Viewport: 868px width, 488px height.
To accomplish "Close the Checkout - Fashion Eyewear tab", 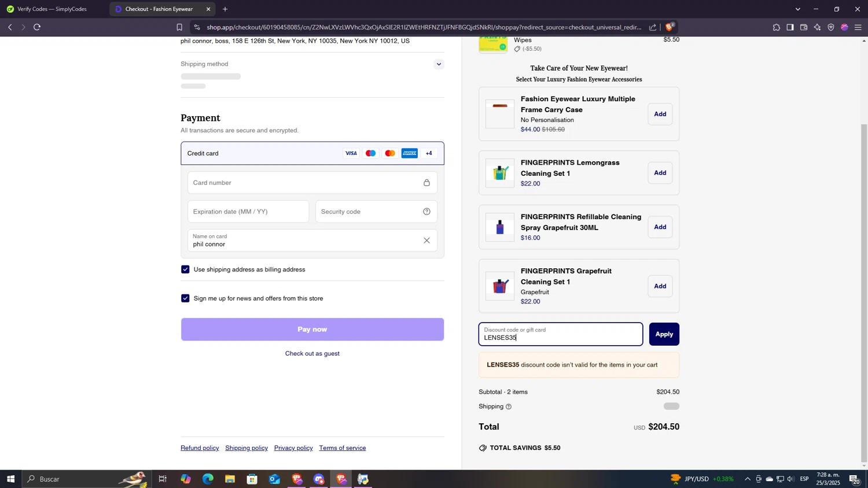I will 208,9.
